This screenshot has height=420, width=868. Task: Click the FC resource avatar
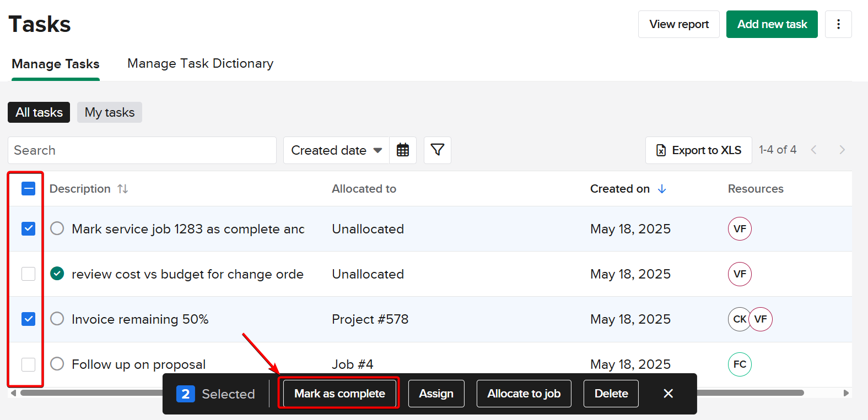click(740, 364)
